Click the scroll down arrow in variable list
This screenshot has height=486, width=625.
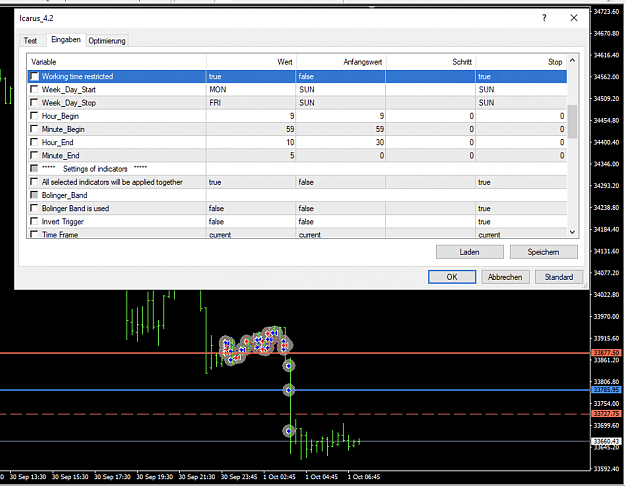(x=572, y=232)
